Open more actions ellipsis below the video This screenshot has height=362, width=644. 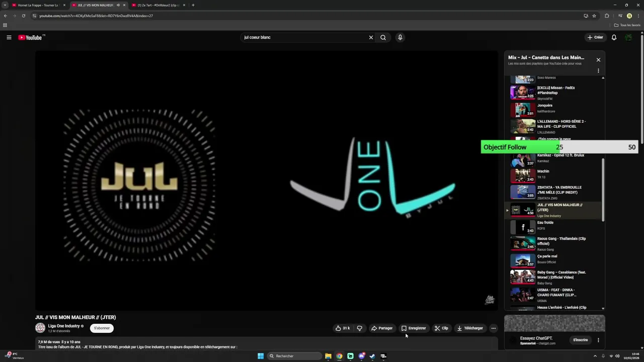tap(494, 328)
